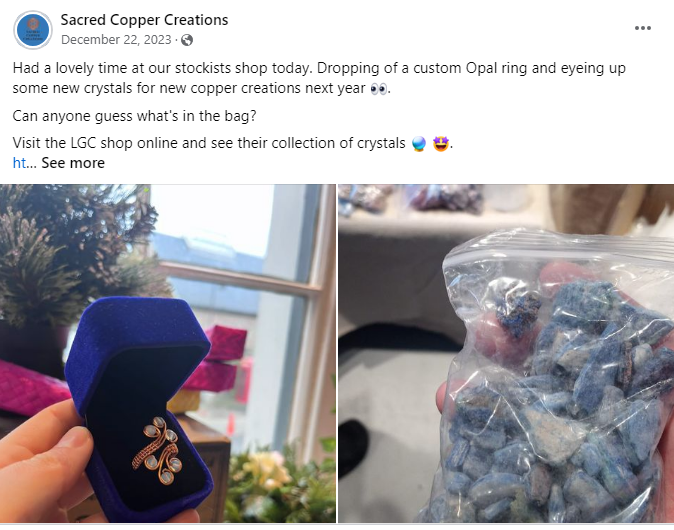Click the 'Can anyone guess what's in the bag?' text
This screenshot has width=674, height=530.
pos(134,116)
